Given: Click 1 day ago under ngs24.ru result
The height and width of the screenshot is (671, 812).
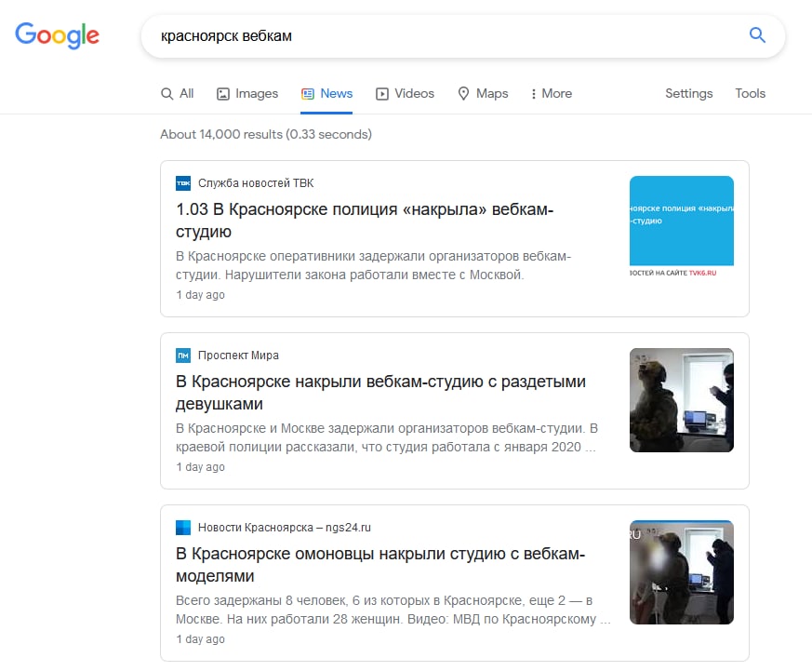Looking at the screenshot, I should (200, 638).
